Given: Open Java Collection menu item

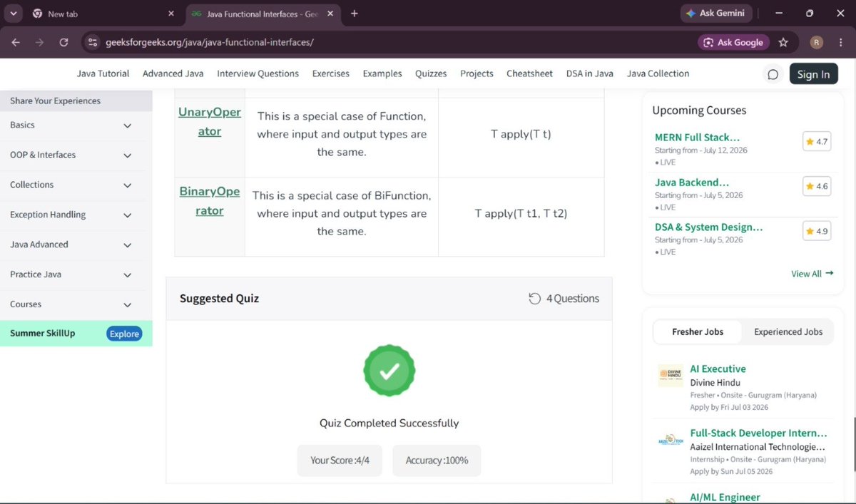Looking at the screenshot, I should point(658,73).
